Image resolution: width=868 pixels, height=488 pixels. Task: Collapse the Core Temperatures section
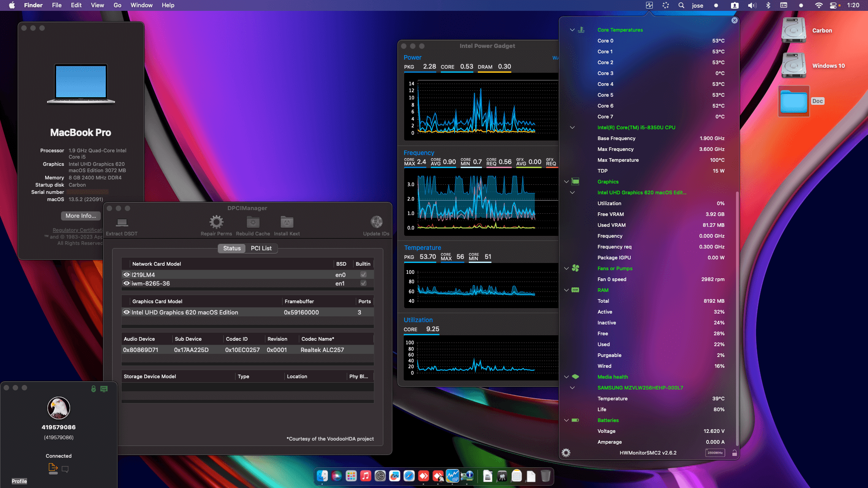[x=573, y=29]
